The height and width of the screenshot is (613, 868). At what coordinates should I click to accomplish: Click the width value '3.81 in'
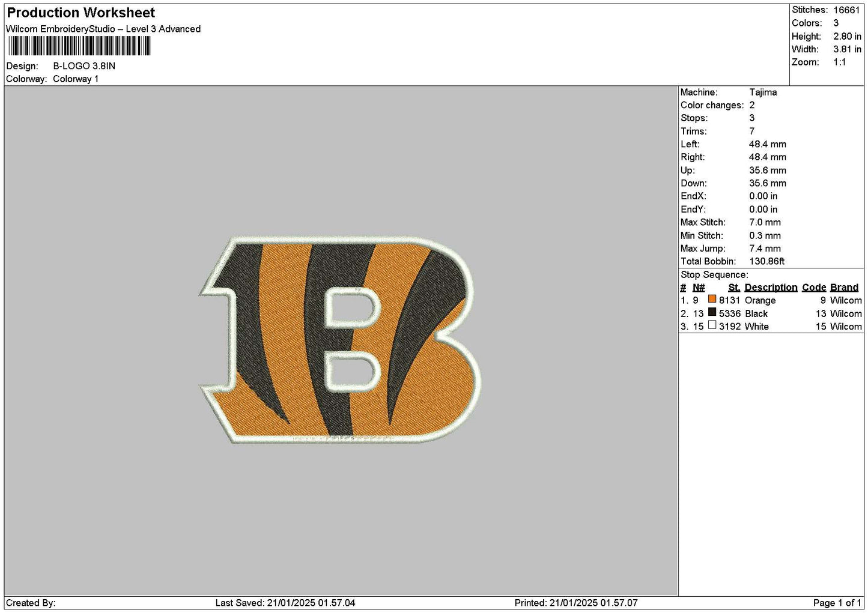point(847,49)
